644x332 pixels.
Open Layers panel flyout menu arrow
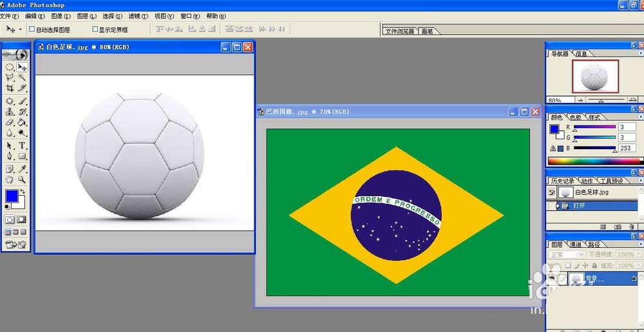point(641,244)
